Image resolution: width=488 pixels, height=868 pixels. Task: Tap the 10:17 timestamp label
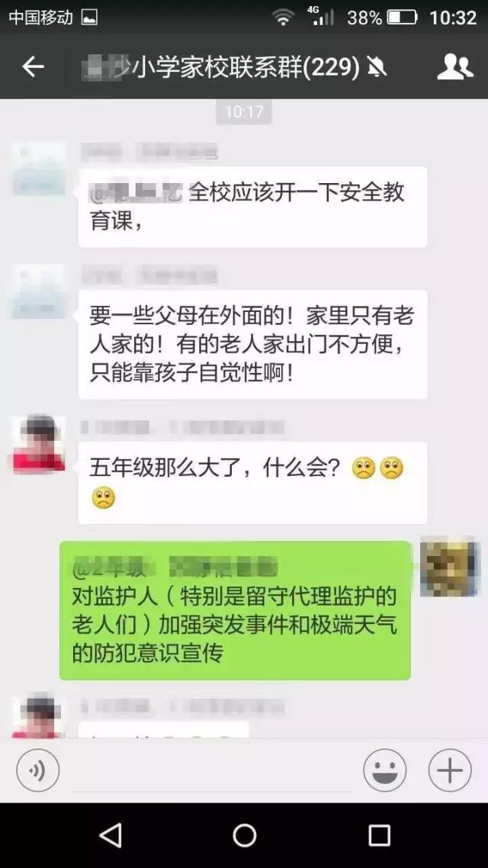[x=244, y=112]
